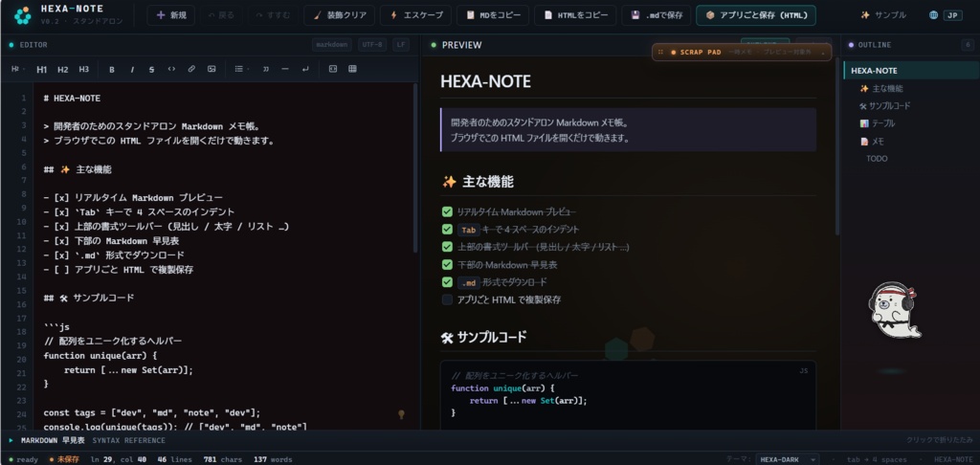This screenshot has height=465, width=980.
Task: Insert a table with the grid icon
Action: point(352,69)
